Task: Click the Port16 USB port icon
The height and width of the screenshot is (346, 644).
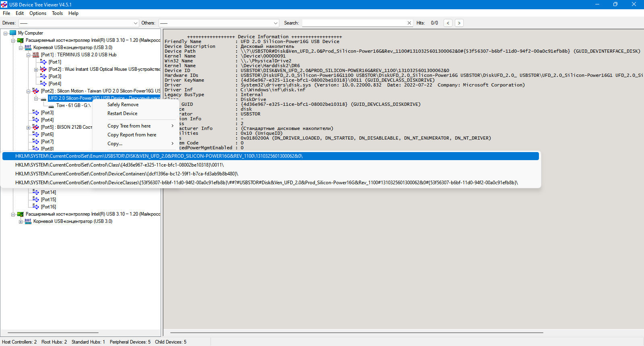Action: click(36, 207)
